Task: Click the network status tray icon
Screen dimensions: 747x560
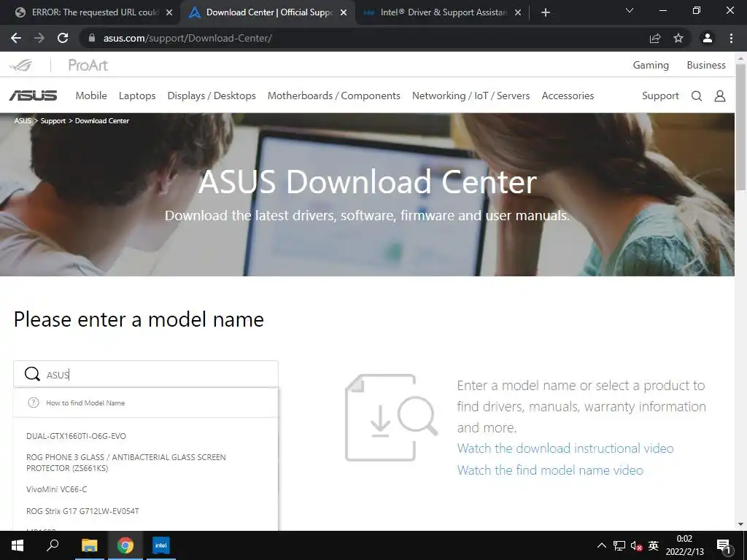Action: click(619, 545)
